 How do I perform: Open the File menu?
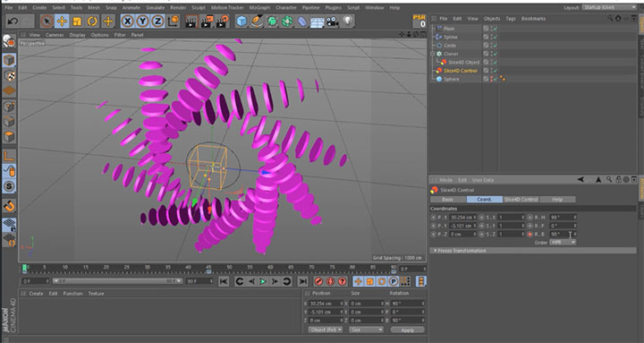pyautogui.click(x=9, y=7)
